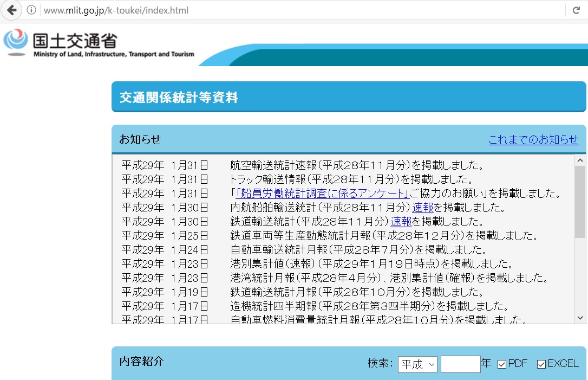
Task: Click the 交通関係統計等資料 page heading
Action: (179, 98)
